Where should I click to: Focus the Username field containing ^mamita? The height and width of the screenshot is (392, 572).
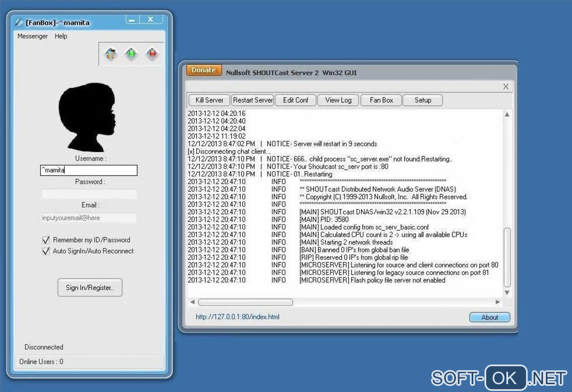pyautogui.click(x=89, y=170)
